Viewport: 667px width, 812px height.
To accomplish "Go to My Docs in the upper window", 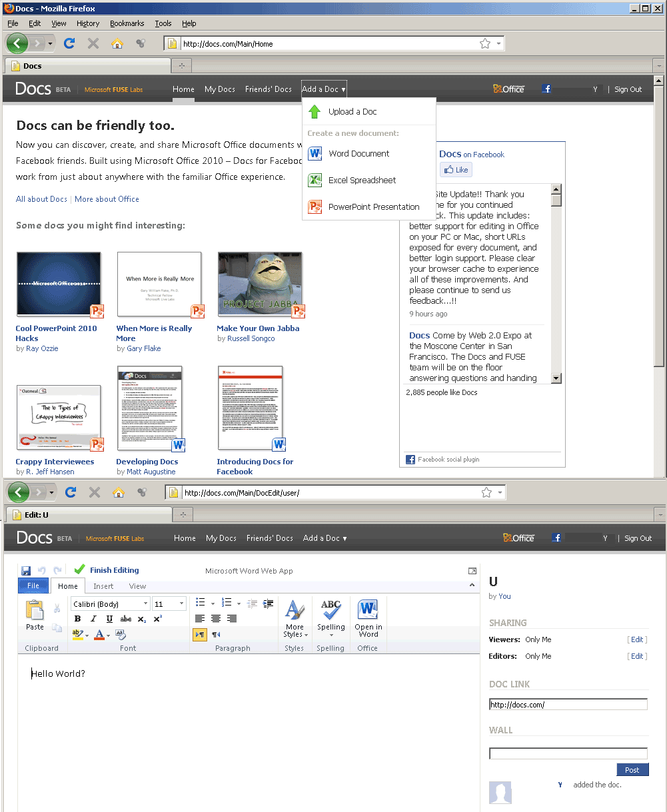I will click(220, 89).
